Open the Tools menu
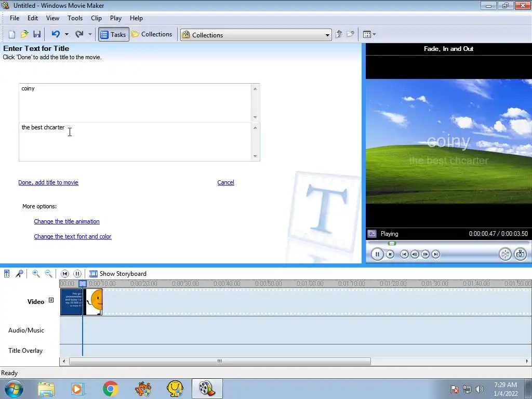Screen dimensions: 532x399 tap(75, 18)
